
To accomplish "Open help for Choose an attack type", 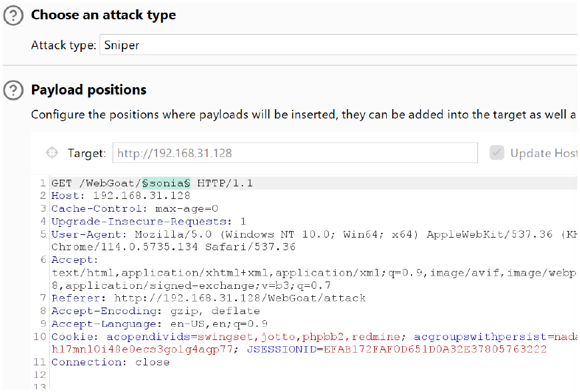I will pos(13,15).
